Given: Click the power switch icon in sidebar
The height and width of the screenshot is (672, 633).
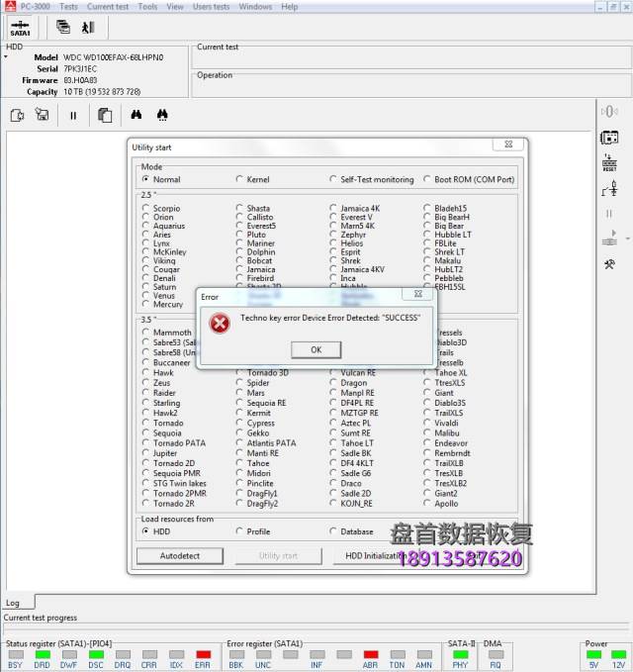Looking at the screenshot, I should [609, 188].
